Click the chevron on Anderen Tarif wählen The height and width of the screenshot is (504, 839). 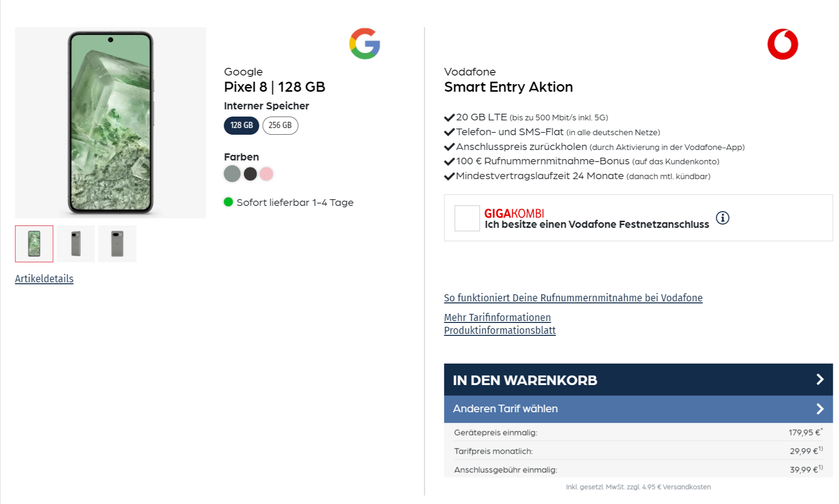[x=820, y=409]
